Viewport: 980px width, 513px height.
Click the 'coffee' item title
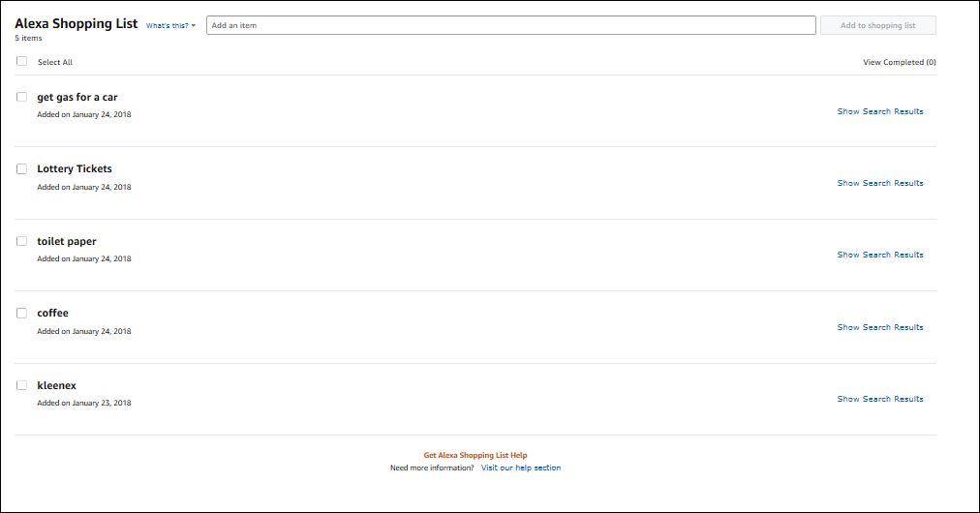tap(52, 313)
